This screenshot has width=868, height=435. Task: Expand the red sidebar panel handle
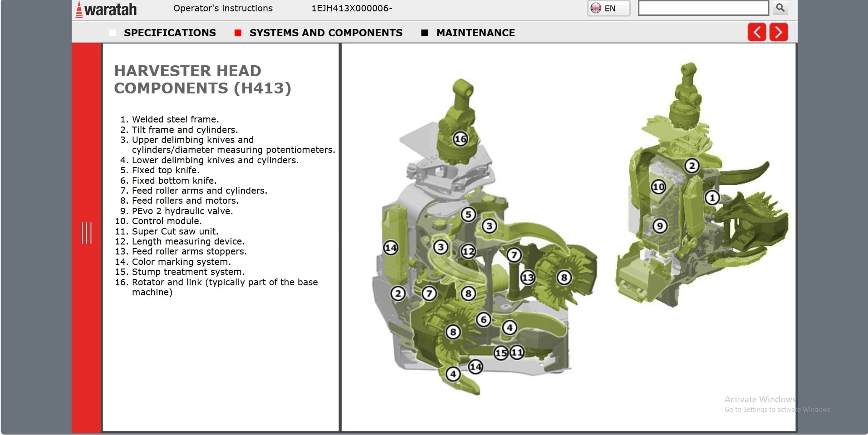(86, 233)
